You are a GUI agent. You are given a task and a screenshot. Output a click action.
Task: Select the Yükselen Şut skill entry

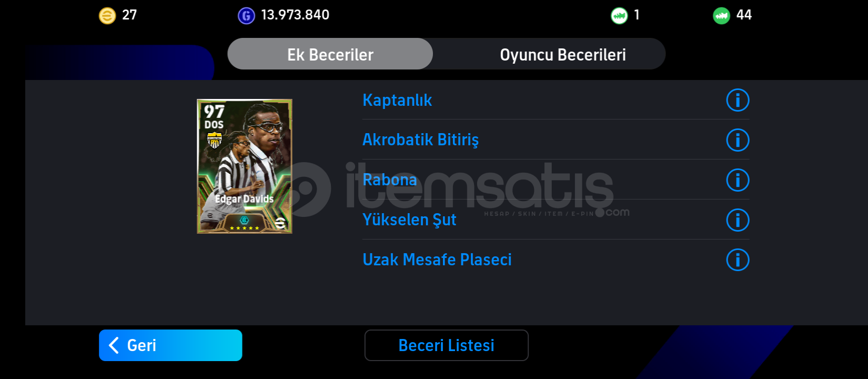click(556, 220)
